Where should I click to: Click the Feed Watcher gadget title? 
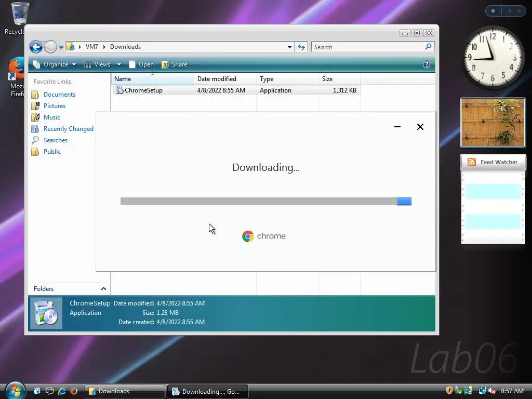pos(499,162)
